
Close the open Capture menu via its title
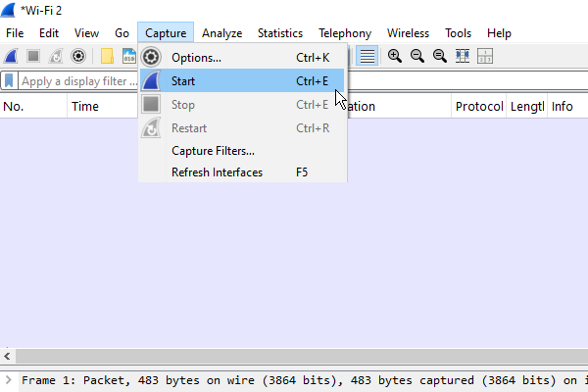pos(166,33)
